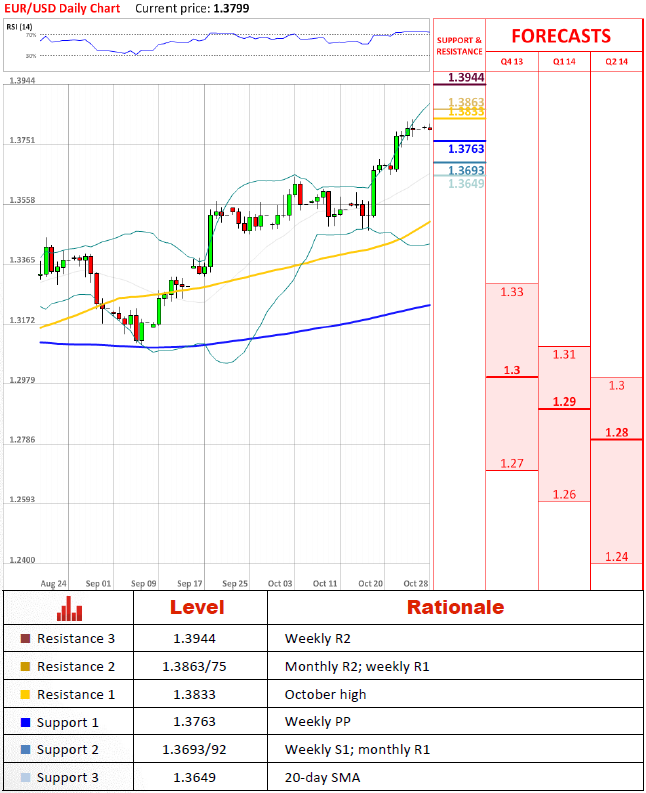Select the blue Support 1 swatch
646x793 pixels.
point(26,722)
